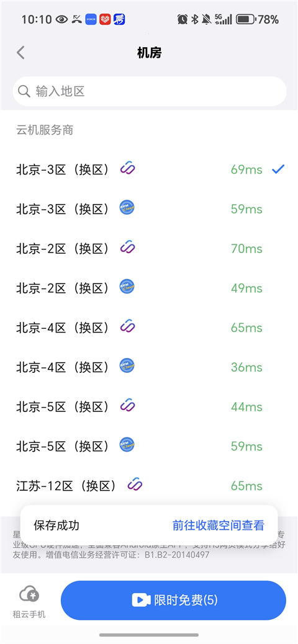Viewport: 298px width, 644px height.
Task: Open 租云手机 cloud icon
Action: [x=29, y=594]
